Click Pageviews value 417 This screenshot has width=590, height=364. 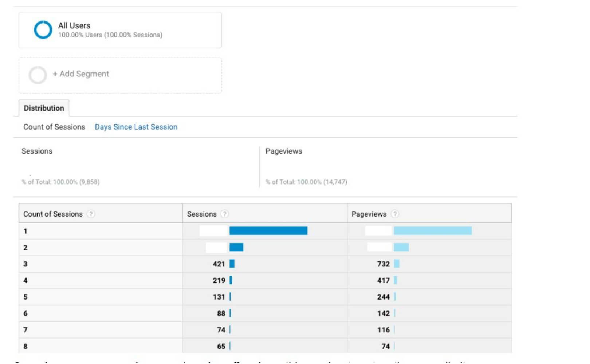[x=383, y=280]
